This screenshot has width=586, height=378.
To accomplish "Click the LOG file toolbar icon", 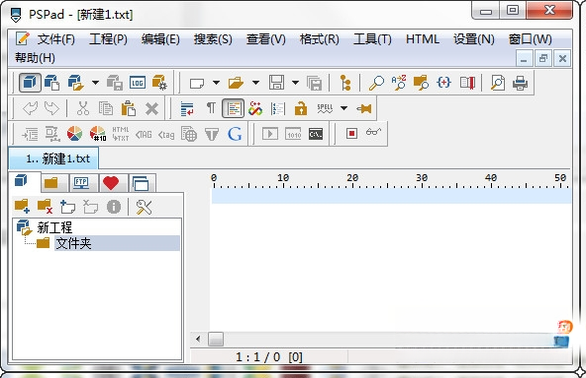I will click(138, 83).
